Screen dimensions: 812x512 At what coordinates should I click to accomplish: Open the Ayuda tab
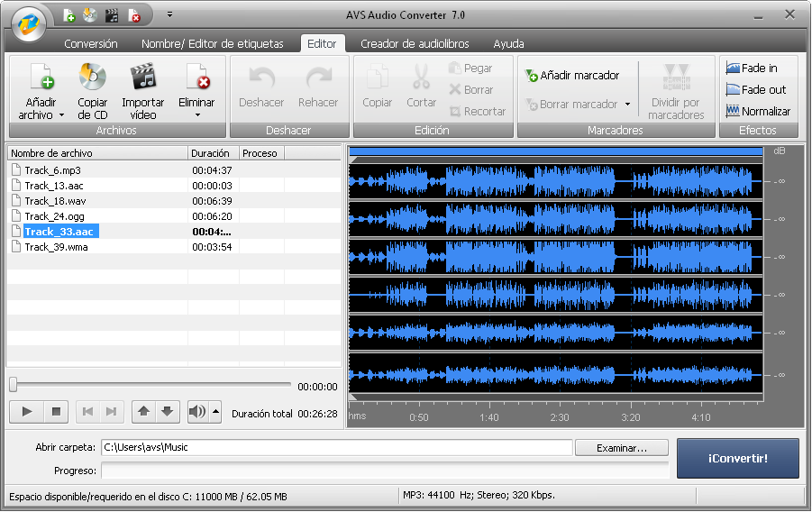508,43
